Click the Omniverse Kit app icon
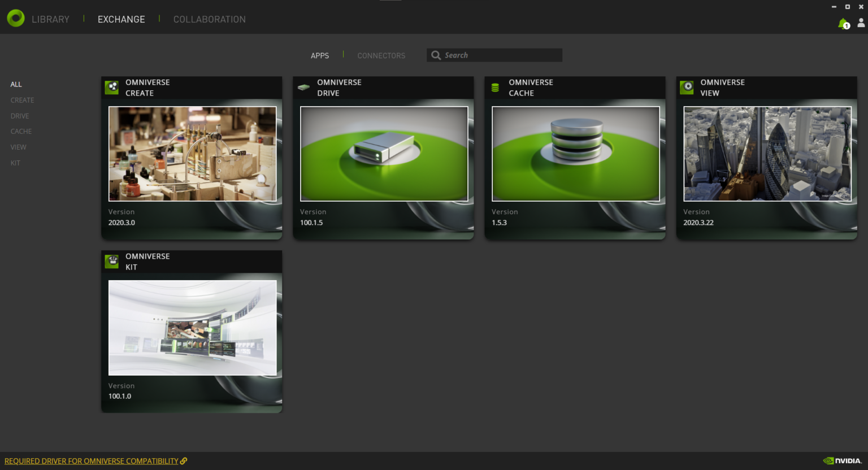Viewport: 868px width, 470px height. [111, 262]
